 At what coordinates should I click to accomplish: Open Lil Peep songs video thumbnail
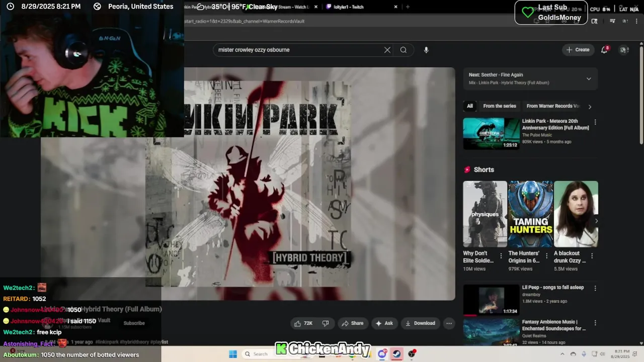pos(491,300)
